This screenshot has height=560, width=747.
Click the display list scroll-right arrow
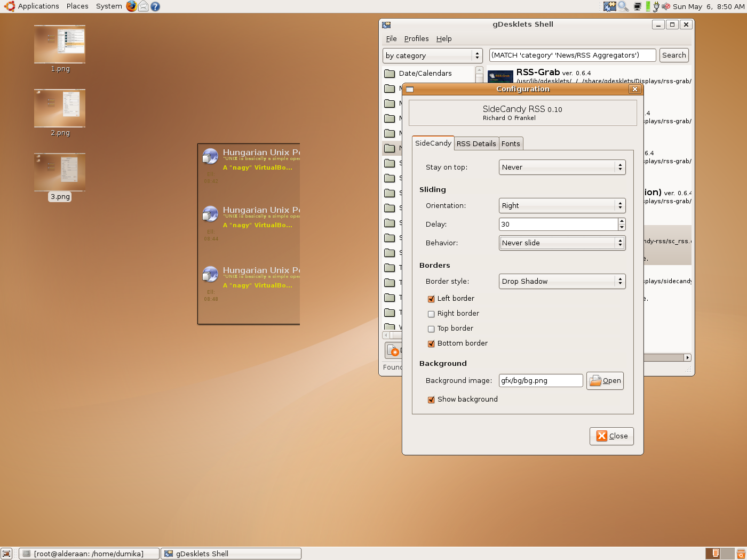[687, 357]
